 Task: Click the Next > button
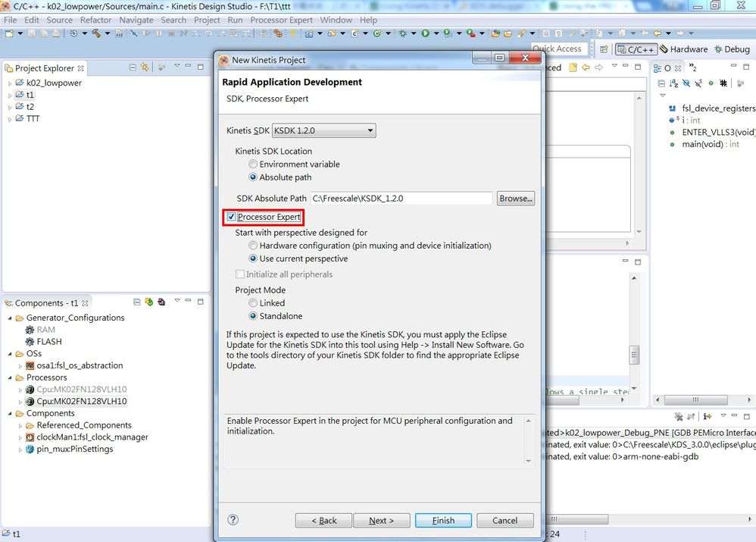click(381, 520)
